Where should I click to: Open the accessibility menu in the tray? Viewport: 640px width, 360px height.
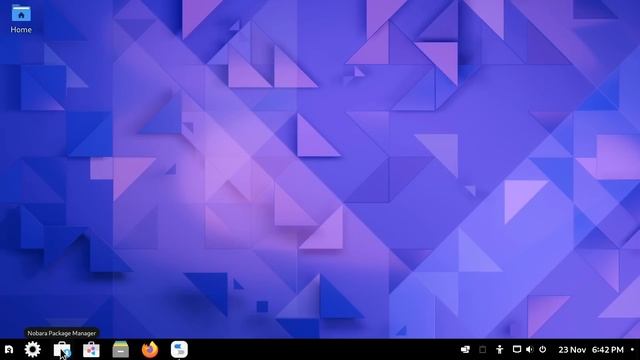[500, 349]
